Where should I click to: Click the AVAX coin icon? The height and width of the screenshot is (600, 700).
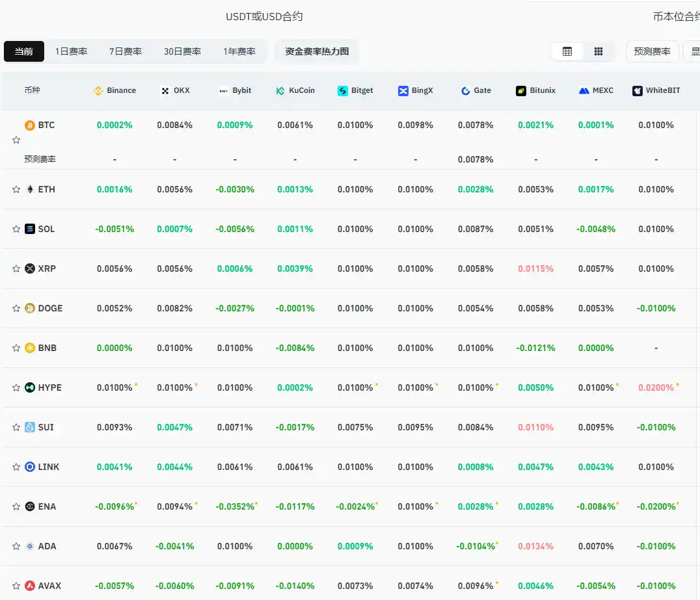[x=29, y=586]
